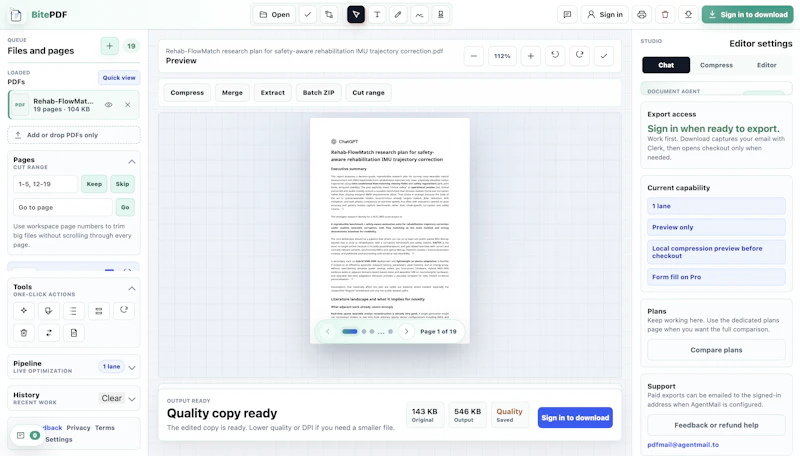Click the checkmark button in preview header
The image size is (800, 456).
[604, 56]
